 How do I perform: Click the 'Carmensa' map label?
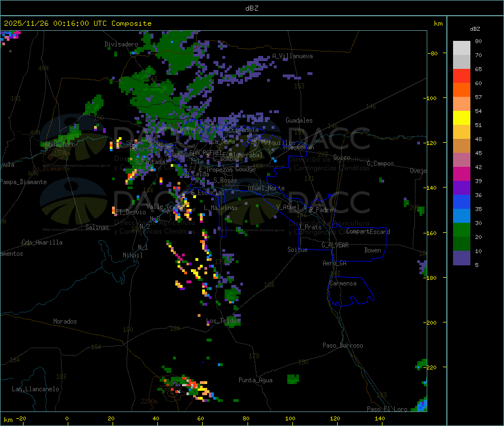[343, 284]
